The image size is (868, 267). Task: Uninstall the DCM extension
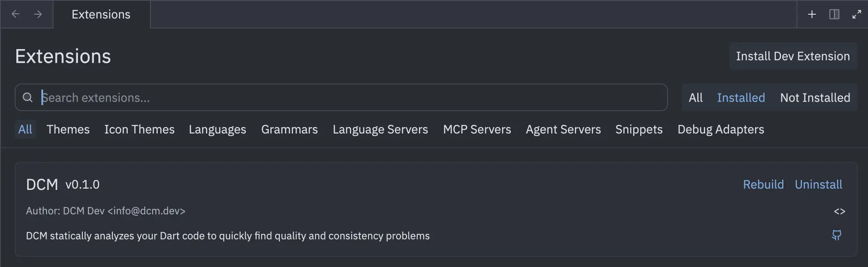pyautogui.click(x=818, y=185)
